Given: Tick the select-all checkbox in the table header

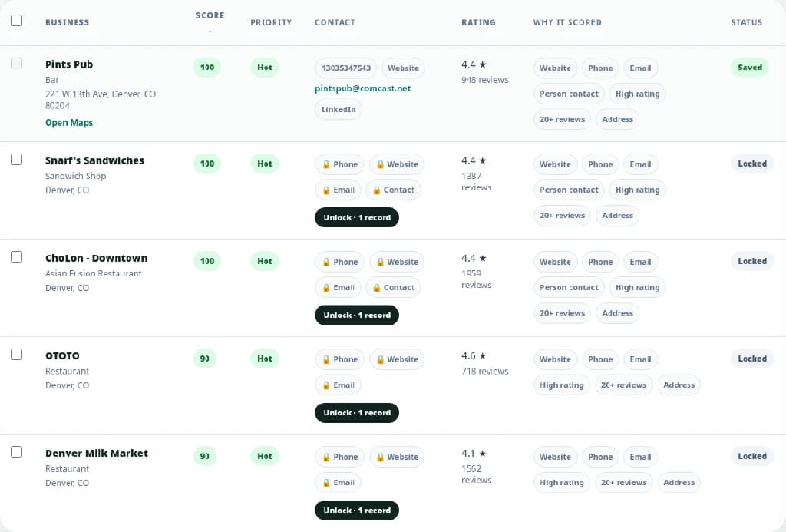Looking at the screenshot, I should point(17,20).
